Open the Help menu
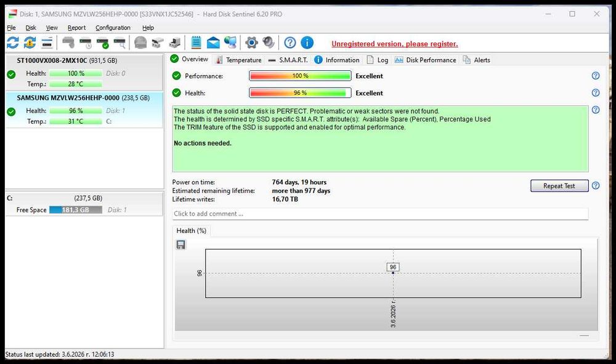The height and width of the screenshot is (364, 616). click(x=148, y=28)
